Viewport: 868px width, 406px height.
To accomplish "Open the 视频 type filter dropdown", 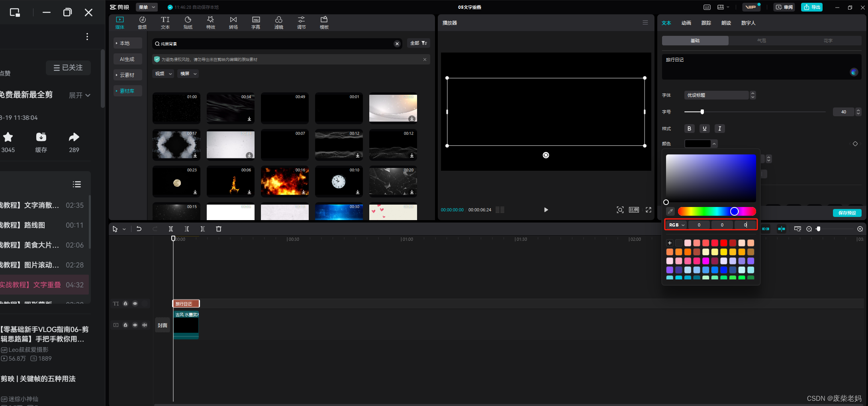I will pyautogui.click(x=163, y=74).
